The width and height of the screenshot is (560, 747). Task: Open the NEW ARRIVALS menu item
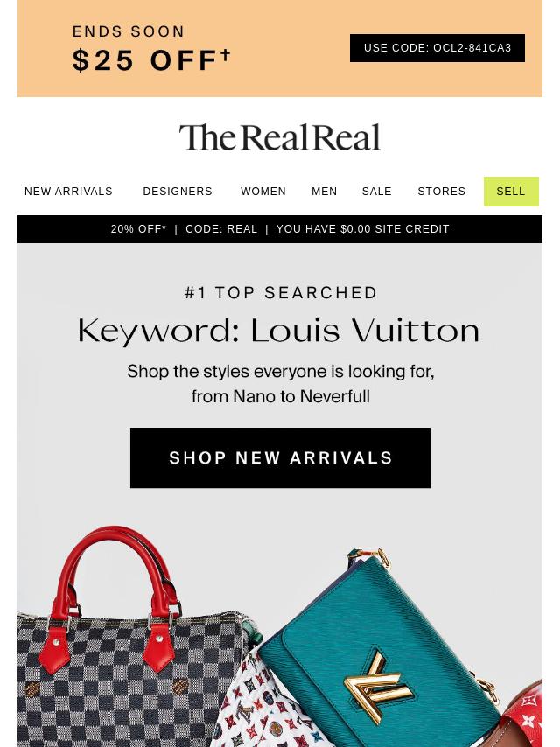point(68,191)
